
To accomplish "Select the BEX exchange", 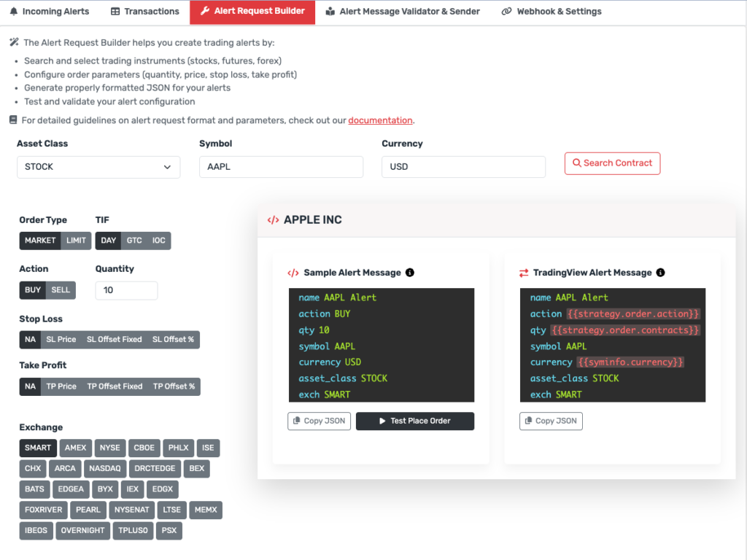I will point(197,469).
